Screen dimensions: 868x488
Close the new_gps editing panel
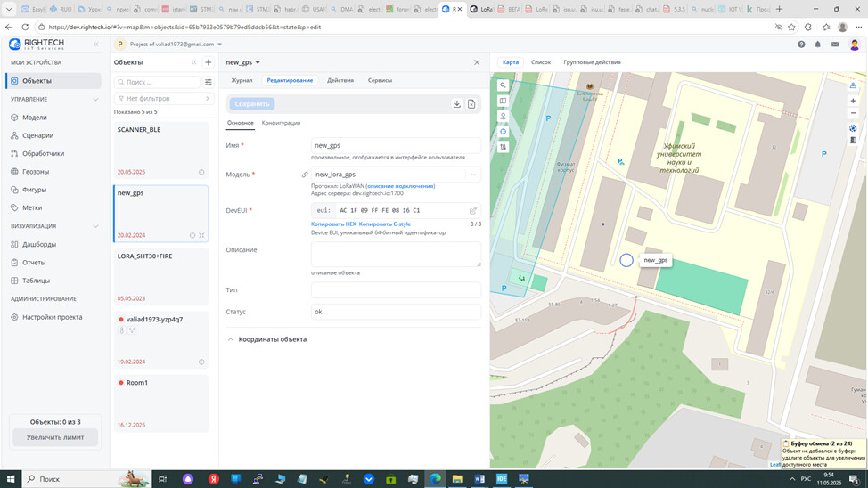[x=477, y=62]
